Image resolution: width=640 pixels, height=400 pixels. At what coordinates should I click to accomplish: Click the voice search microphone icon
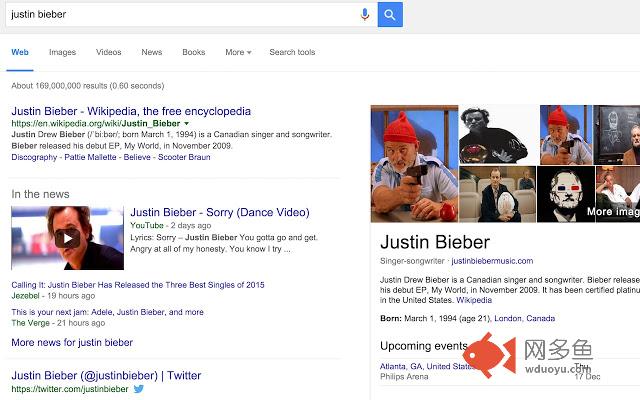point(365,14)
